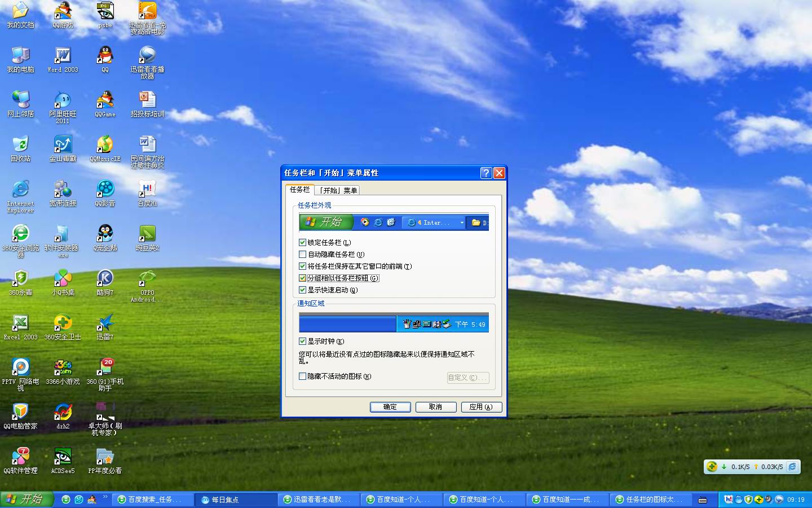Enable the 隐藏不活动的图标 checkbox

coord(302,376)
